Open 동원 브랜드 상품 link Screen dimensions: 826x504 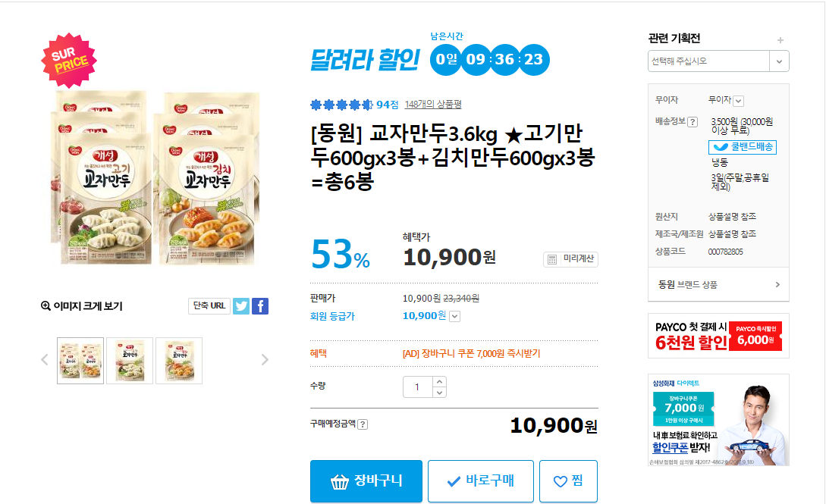pyautogui.click(x=718, y=284)
